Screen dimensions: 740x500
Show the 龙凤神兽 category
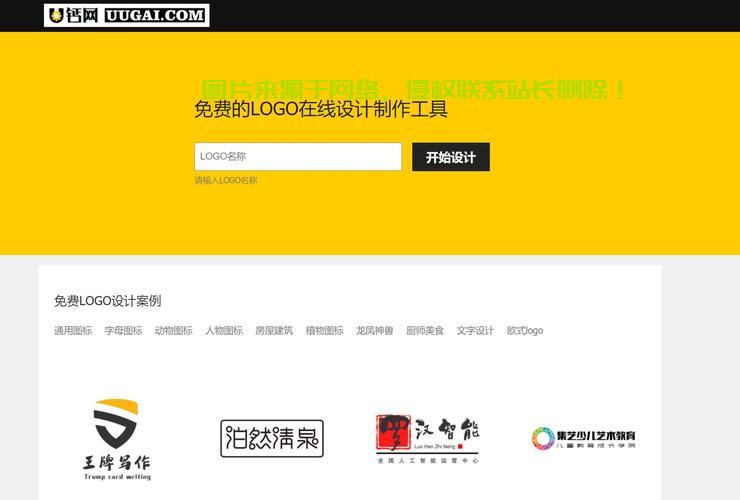pos(374,331)
